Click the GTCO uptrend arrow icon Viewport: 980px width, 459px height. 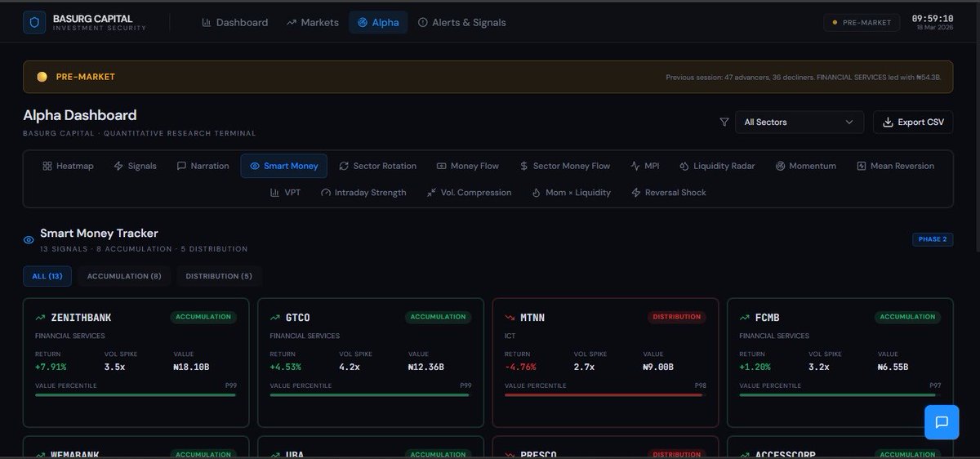pyautogui.click(x=275, y=317)
